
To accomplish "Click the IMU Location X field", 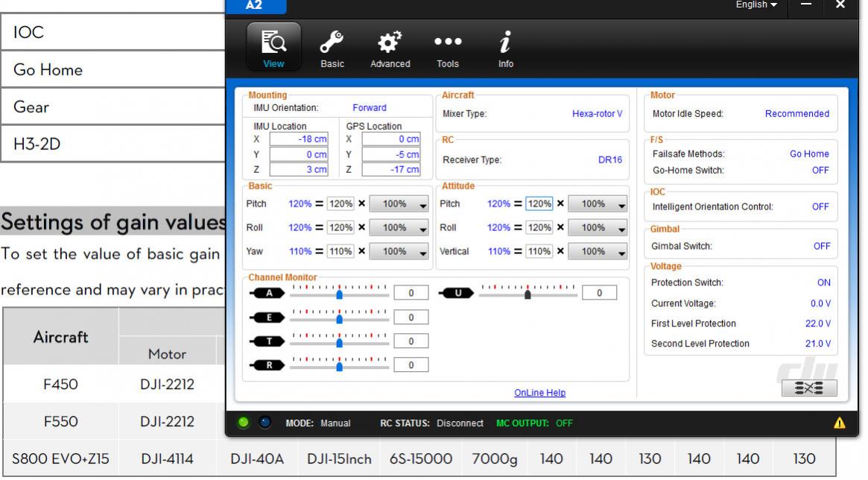I will pyautogui.click(x=299, y=139).
